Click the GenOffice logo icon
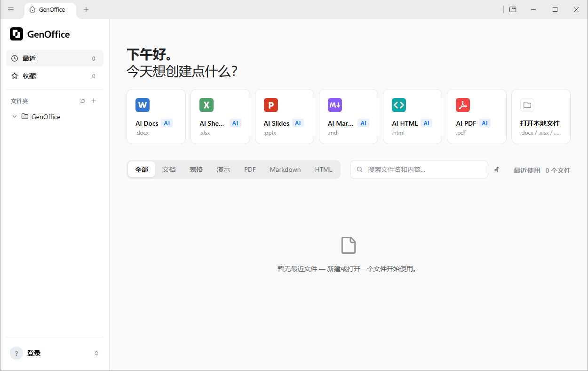 pos(16,34)
